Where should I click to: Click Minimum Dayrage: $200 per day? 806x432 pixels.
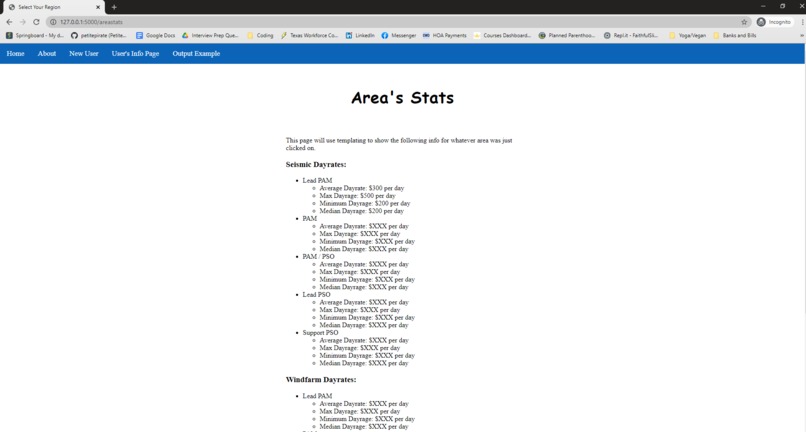click(x=364, y=203)
